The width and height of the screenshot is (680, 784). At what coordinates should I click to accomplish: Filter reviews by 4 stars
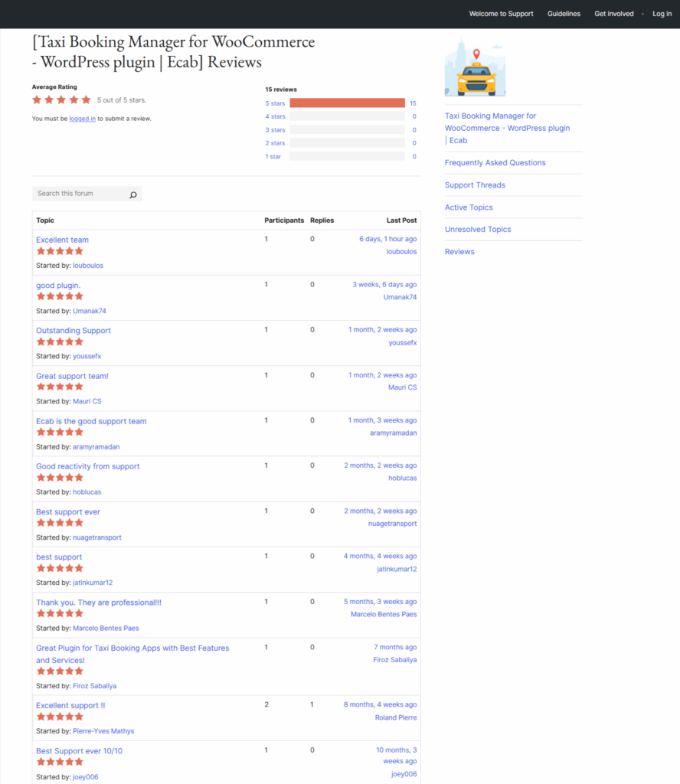[275, 116]
